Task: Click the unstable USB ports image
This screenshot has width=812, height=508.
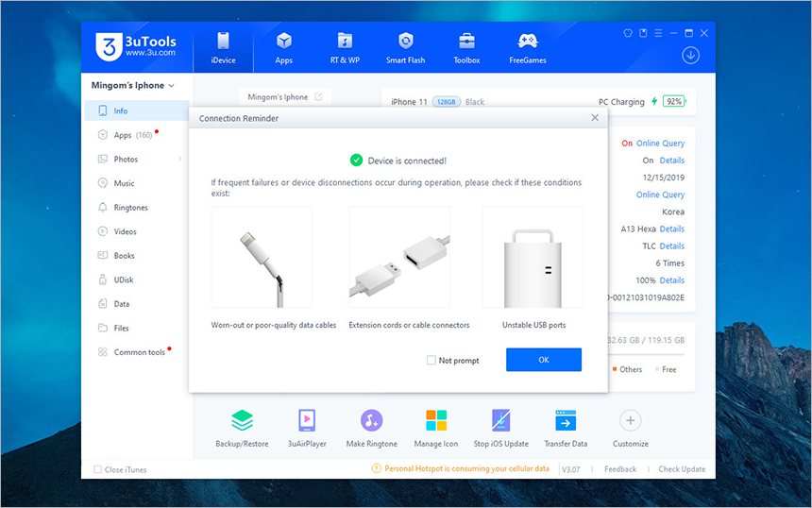Action: 533,258
